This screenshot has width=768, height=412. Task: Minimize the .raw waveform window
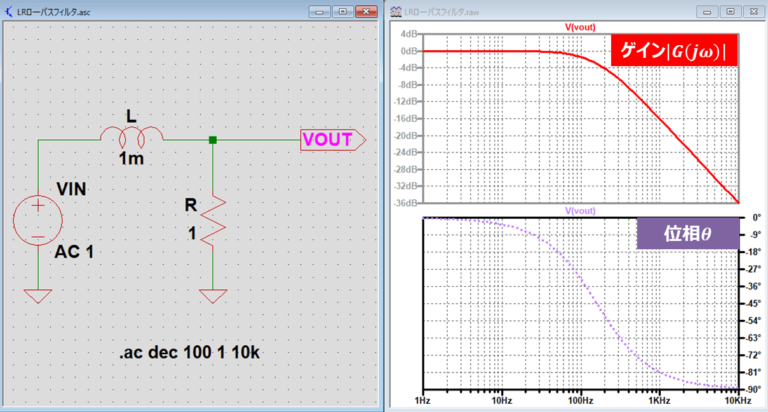(x=707, y=12)
